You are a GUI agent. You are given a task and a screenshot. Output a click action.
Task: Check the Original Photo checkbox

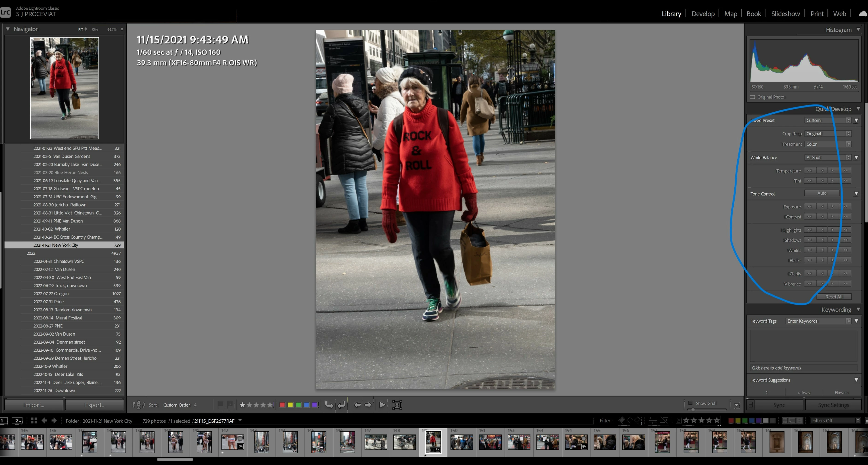tap(752, 97)
